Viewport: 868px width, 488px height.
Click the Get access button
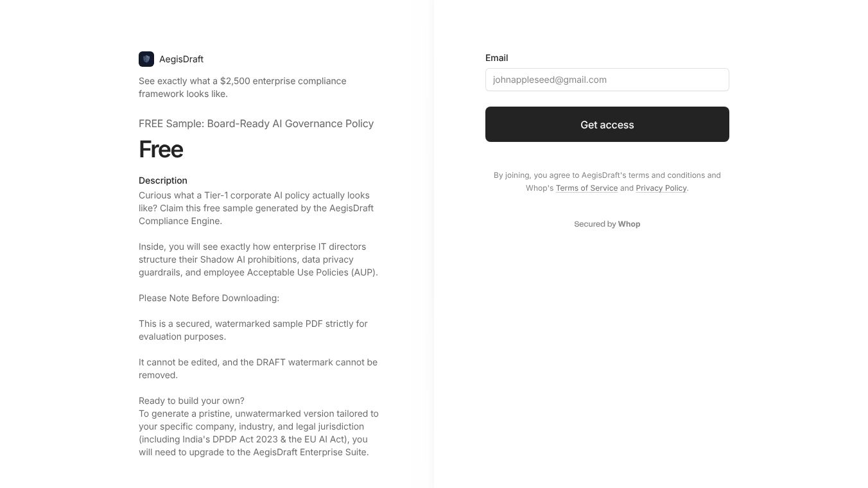(x=607, y=125)
